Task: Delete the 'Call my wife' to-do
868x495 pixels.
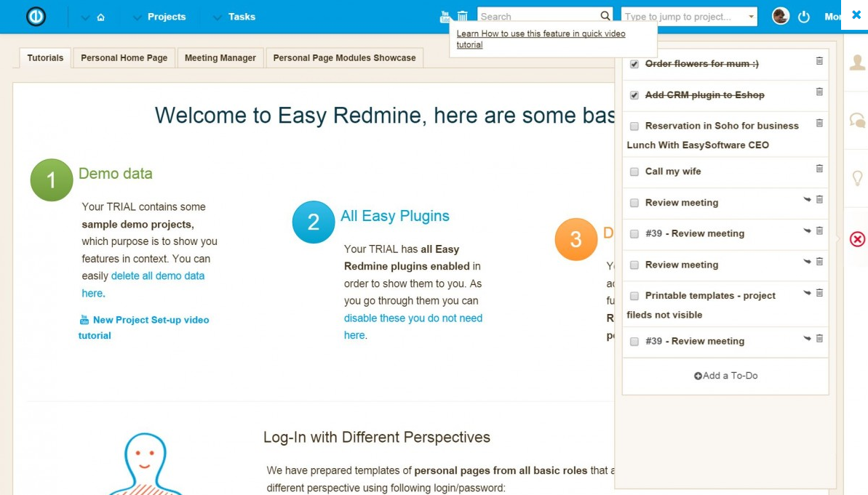Action: [x=819, y=169]
